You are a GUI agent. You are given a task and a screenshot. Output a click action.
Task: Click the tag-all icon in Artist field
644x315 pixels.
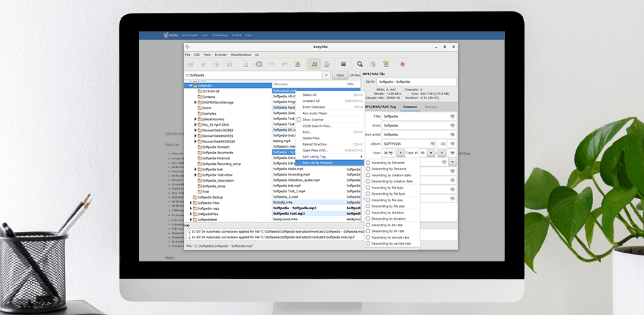click(x=452, y=125)
